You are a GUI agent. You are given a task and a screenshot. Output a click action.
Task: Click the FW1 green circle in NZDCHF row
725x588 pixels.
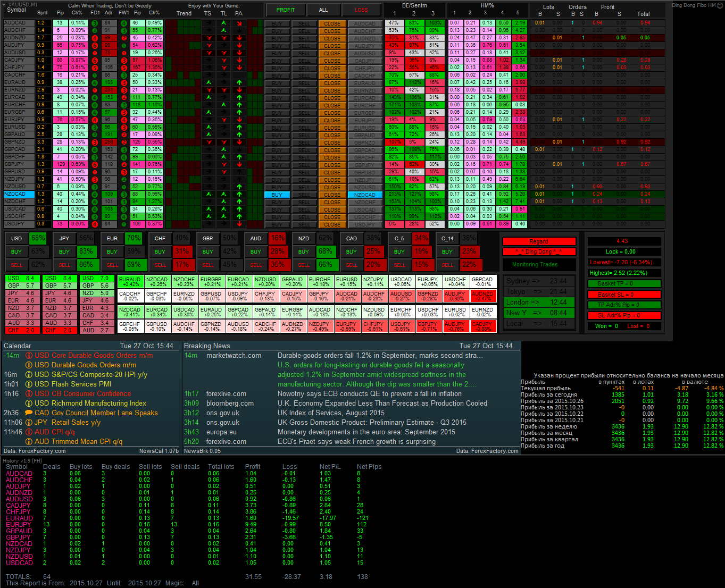[x=124, y=202]
